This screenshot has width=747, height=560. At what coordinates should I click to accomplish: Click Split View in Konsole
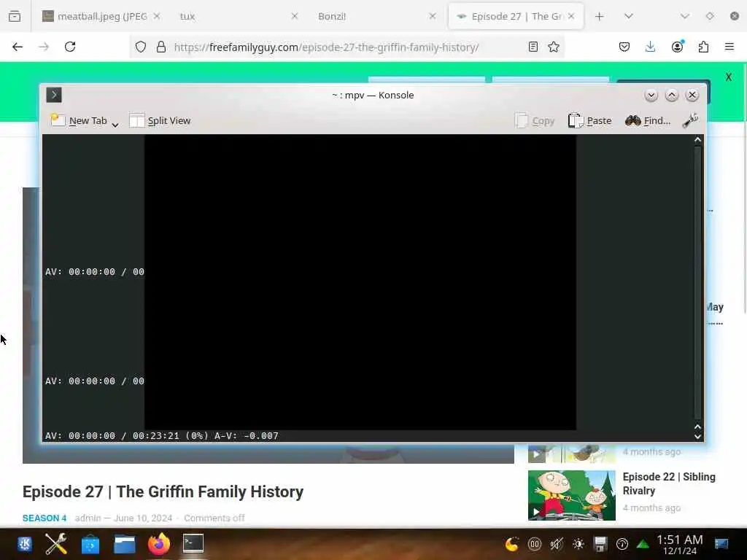160,120
